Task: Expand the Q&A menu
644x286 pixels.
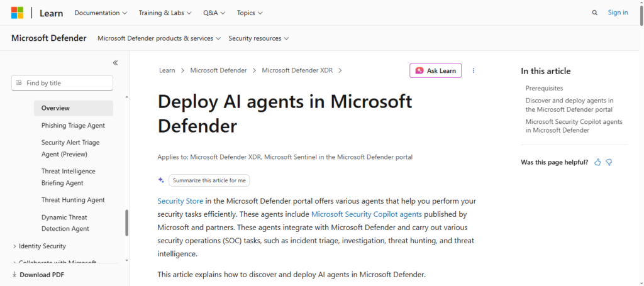Action: tap(214, 13)
